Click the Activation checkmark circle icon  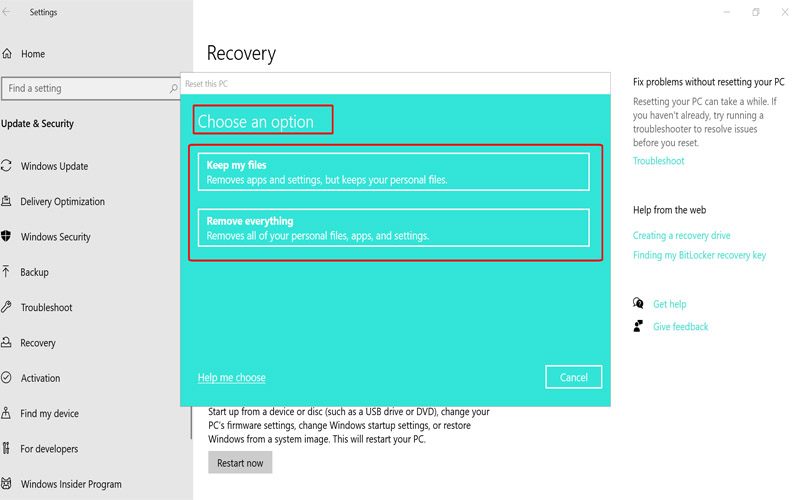coord(6,378)
